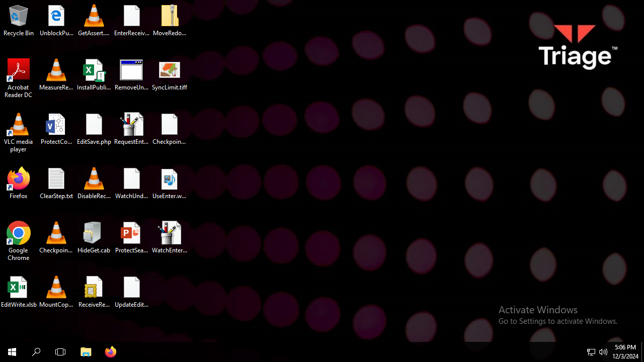Click the taskbar search button
Viewport: 644px width, 362px height.
click(36, 352)
